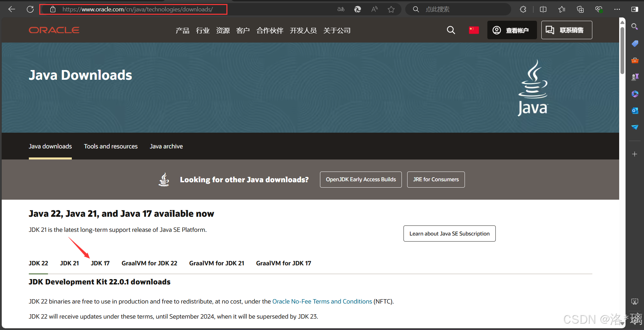The image size is (644, 330).
Task: Open the 资源 navigation menu
Action: [223, 30]
